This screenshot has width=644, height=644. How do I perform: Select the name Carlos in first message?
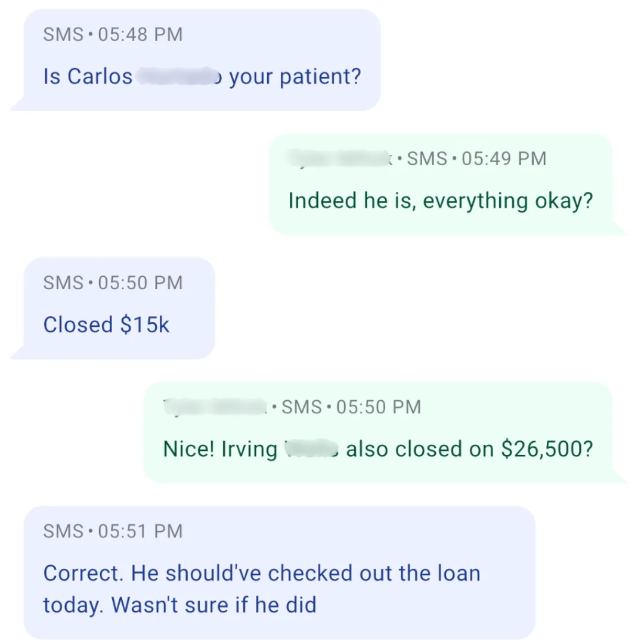[x=100, y=76]
